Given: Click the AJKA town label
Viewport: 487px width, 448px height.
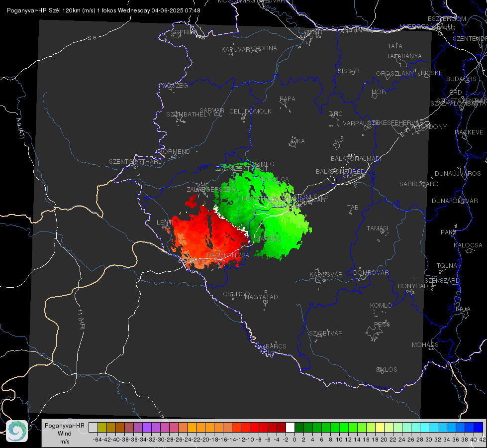Looking at the screenshot, I should click(297, 141).
